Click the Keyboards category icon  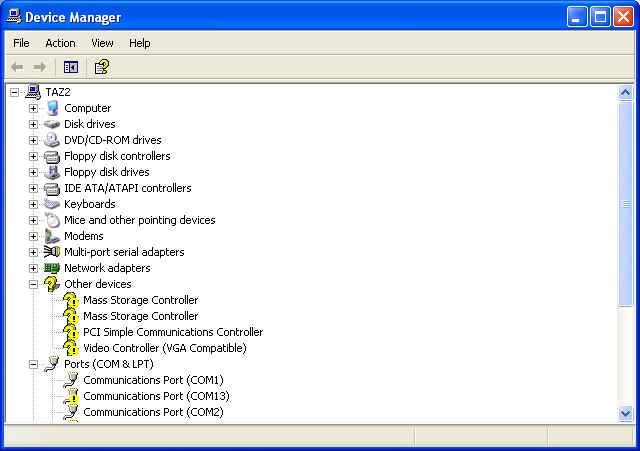pyautogui.click(x=52, y=204)
